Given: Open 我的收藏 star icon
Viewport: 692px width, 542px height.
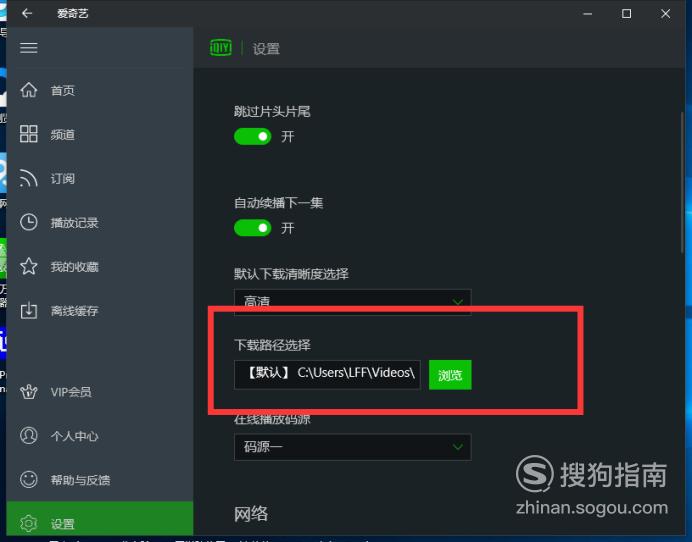Looking at the screenshot, I should coord(29,266).
